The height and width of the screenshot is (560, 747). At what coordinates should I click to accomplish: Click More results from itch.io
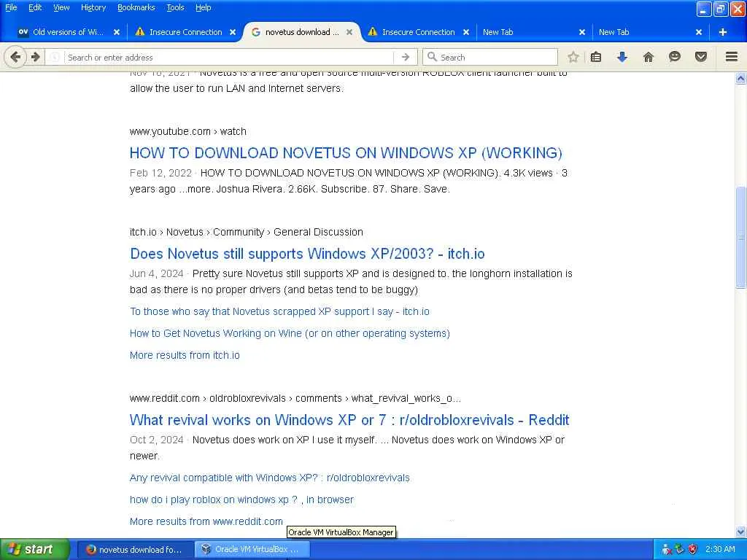pos(185,355)
